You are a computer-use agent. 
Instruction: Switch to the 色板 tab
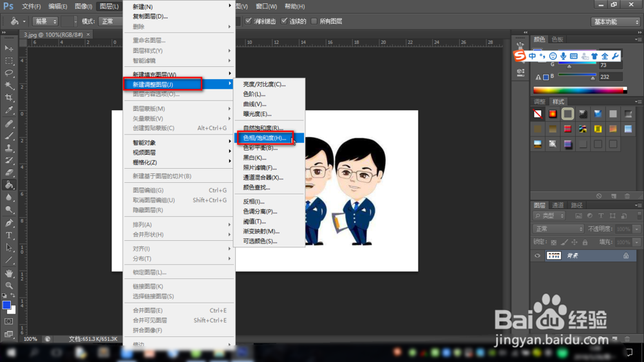pos(557,39)
